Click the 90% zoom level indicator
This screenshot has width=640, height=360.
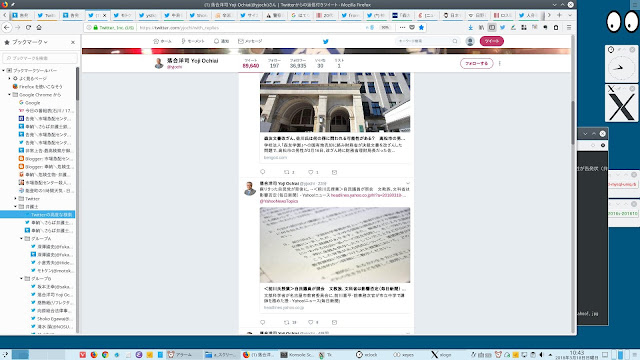[x=385, y=27]
